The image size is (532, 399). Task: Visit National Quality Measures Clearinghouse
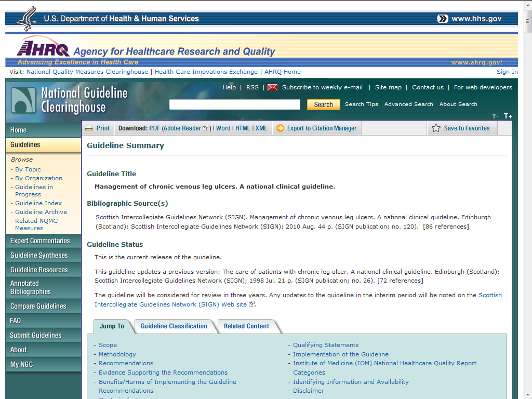point(87,72)
